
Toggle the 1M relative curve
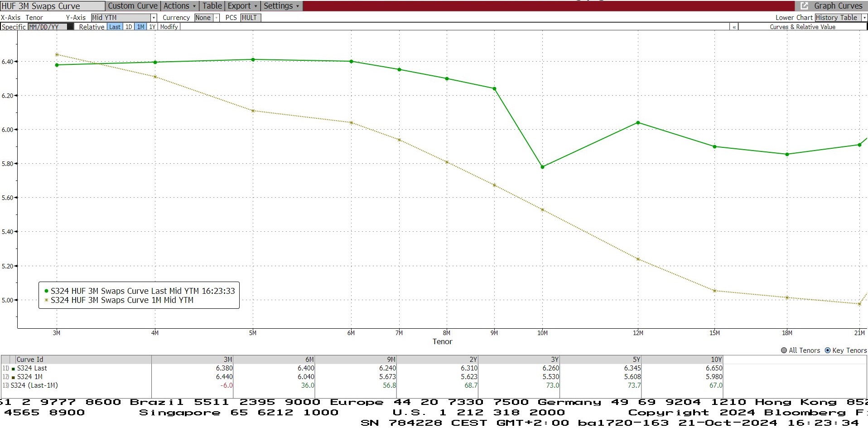tap(140, 27)
